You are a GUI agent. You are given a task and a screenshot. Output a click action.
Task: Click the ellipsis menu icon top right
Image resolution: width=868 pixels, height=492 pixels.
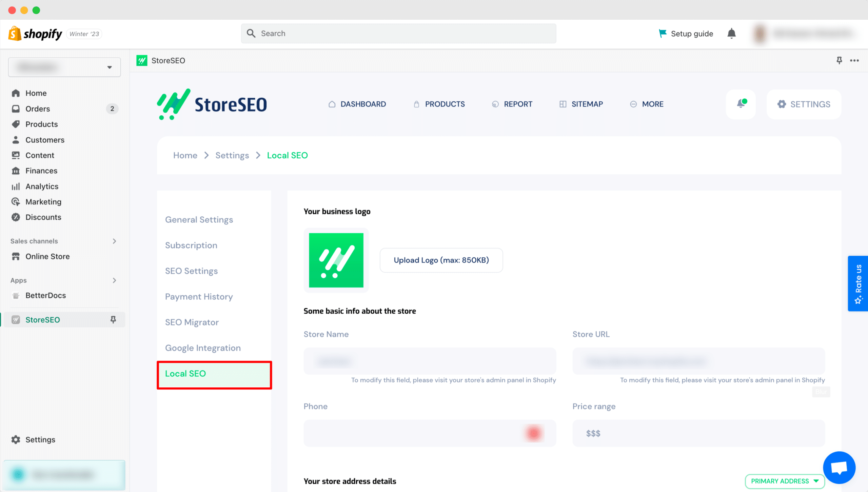[854, 60]
